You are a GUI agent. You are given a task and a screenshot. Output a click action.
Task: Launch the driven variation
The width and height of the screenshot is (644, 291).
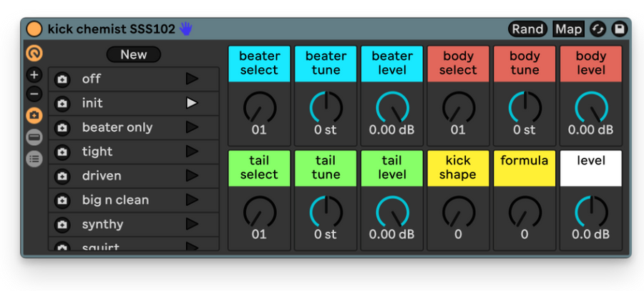click(x=192, y=176)
